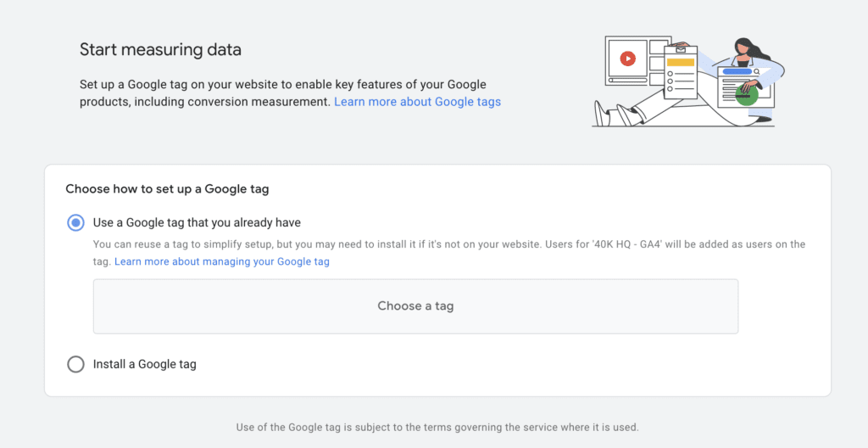The height and width of the screenshot is (448, 868).
Task: Click the 'You can reuse a tag' description text
Action: click(448, 244)
